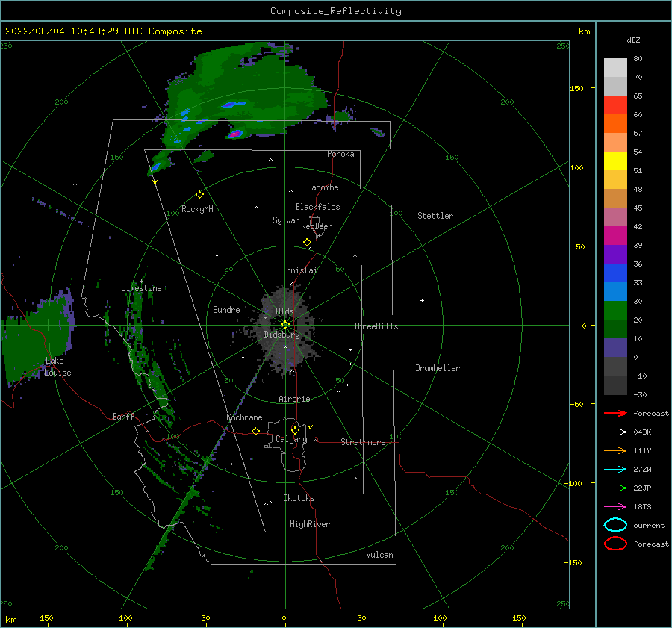Click the dBZ legend heading
The width and height of the screenshot is (672, 628).
click(x=633, y=40)
